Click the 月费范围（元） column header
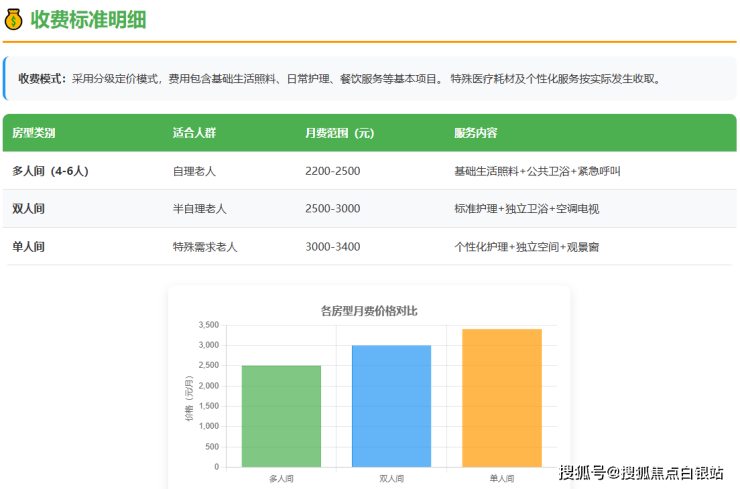This screenshot has height=489, width=740. click(339, 133)
